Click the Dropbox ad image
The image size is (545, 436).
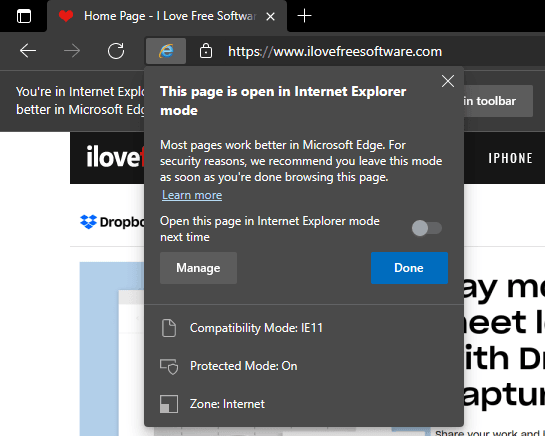112,349
